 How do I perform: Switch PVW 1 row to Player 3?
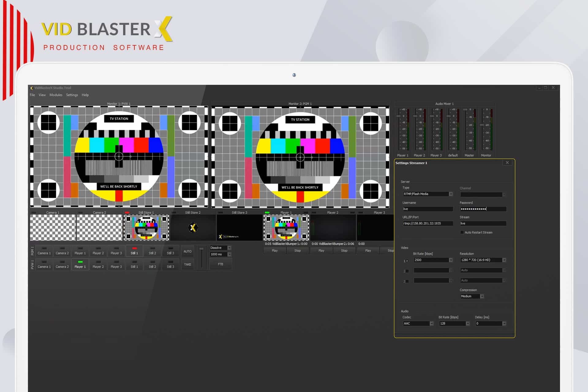[x=116, y=264]
